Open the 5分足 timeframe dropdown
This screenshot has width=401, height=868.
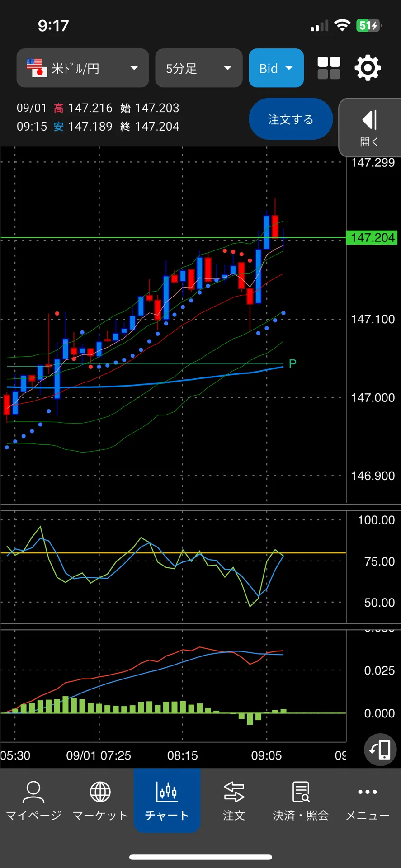tap(199, 68)
